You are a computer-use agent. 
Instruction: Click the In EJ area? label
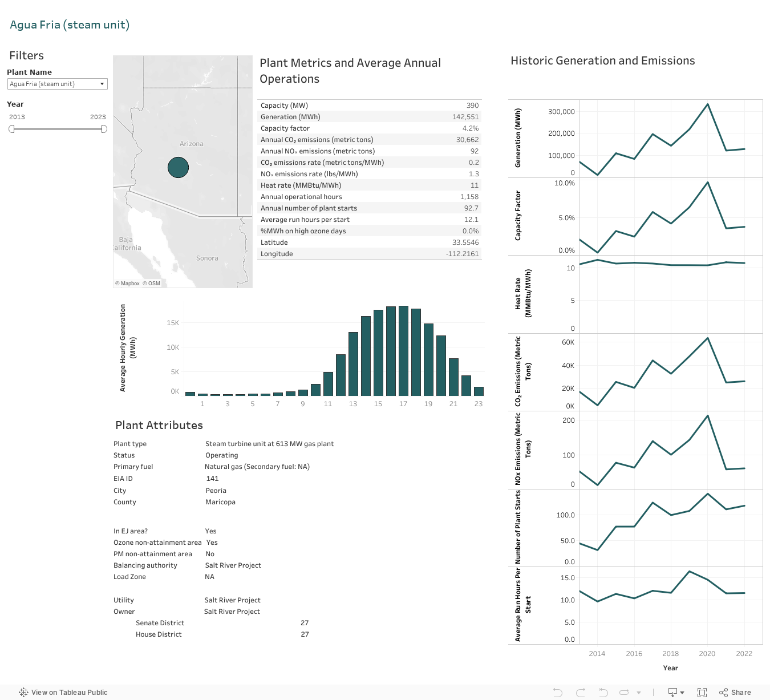(x=131, y=531)
